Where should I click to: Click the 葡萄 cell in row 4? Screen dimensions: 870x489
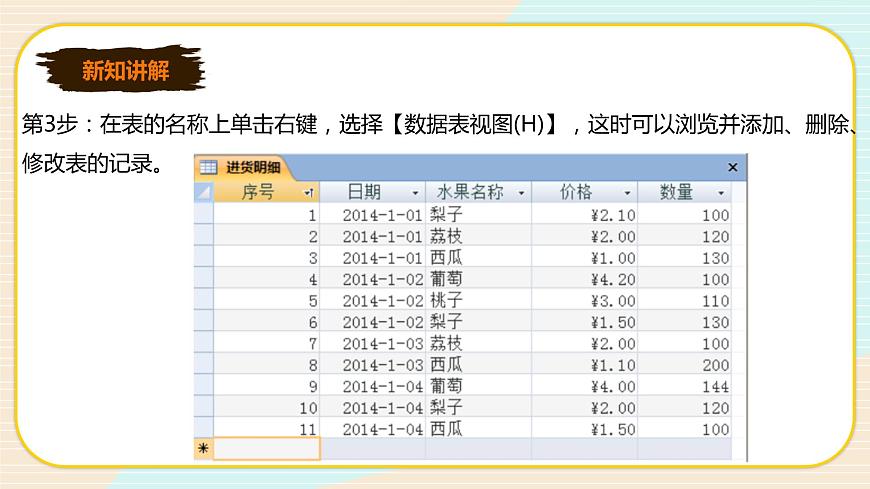tap(478, 279)
